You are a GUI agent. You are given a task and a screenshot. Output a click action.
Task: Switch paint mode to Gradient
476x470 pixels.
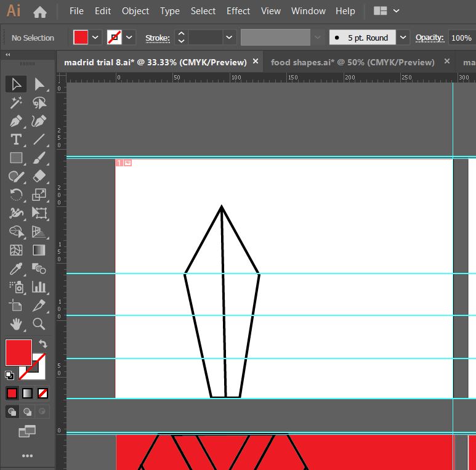[28, 393]
